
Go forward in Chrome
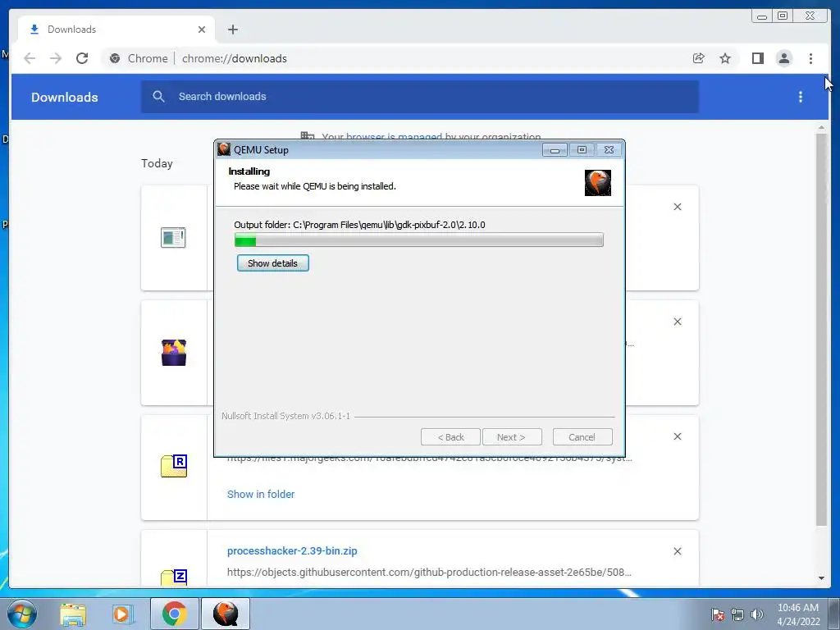(x=56, y=58)
